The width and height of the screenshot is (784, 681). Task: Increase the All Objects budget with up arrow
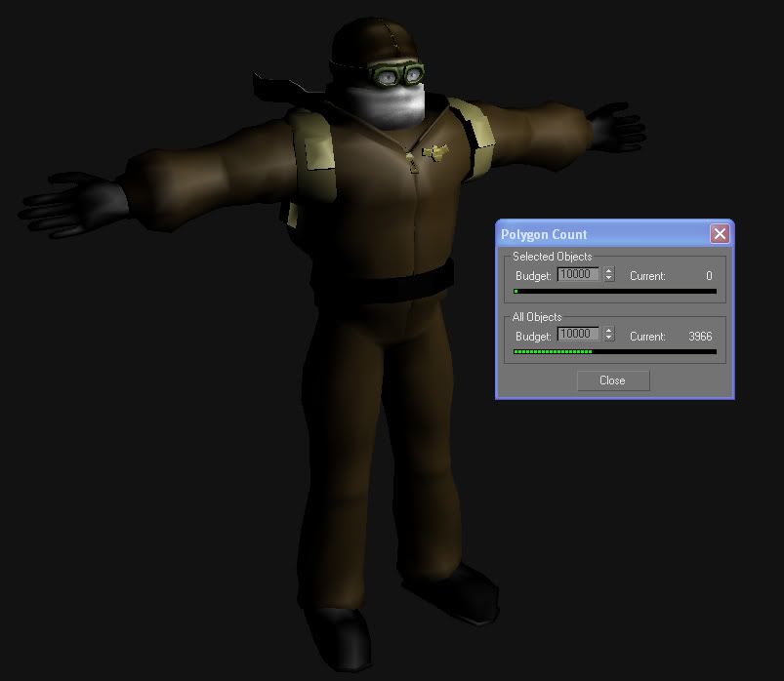[x=609, y=331]
